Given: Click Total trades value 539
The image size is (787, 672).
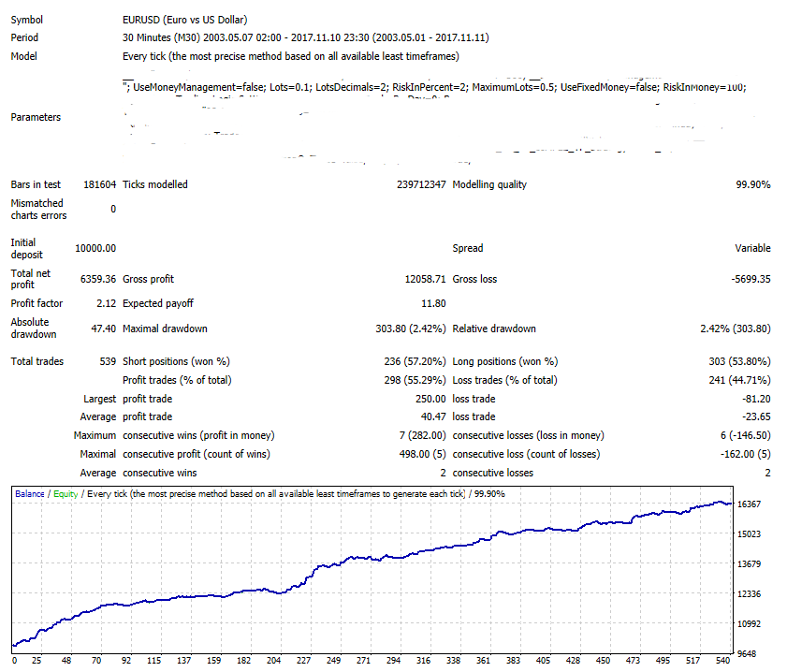Looking at the screenshot, I should pyautogui.click(x=108, y=361).
